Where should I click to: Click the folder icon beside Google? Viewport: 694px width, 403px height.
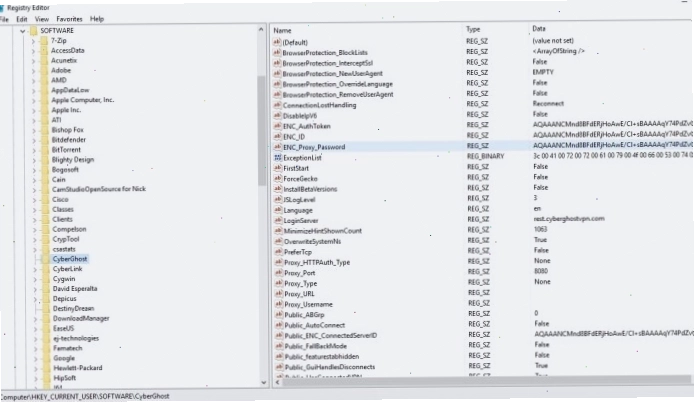pyautogui.click(x=47, y=358)
